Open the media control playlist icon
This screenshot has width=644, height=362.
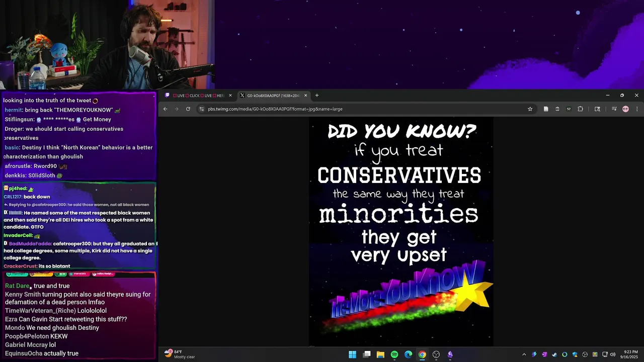614,109
